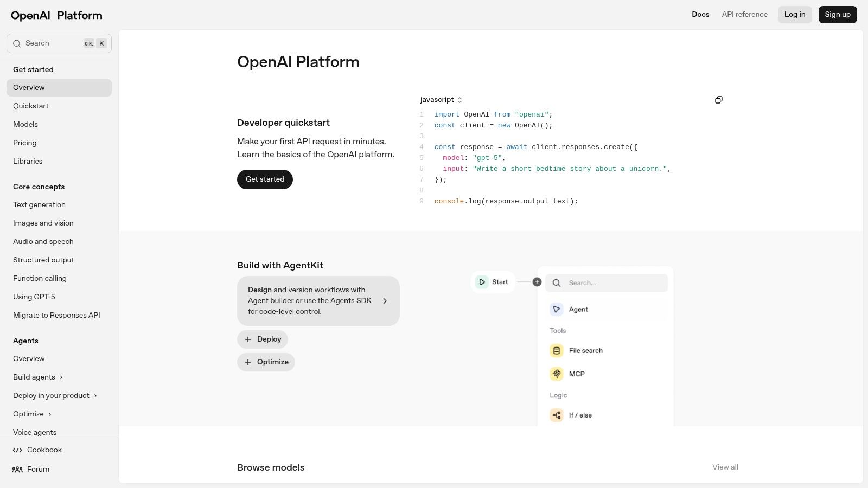Select the File search tool node
The width and height of the screenshot is (868, 488).
tap(585, 350)
